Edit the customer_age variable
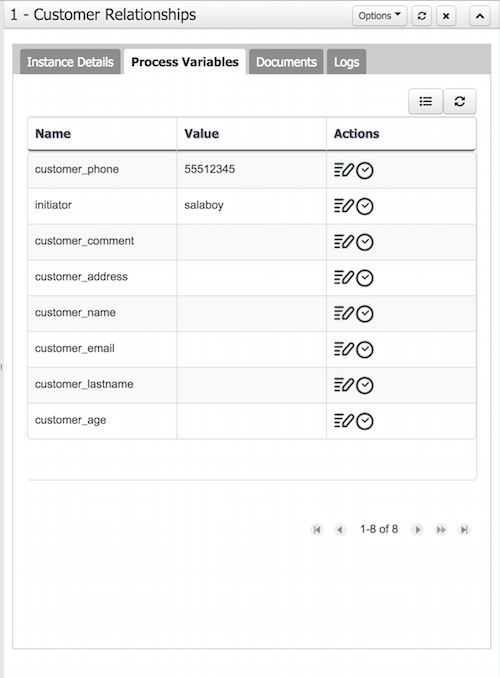Viewport: 500px width, 678px height. (344, 421)
